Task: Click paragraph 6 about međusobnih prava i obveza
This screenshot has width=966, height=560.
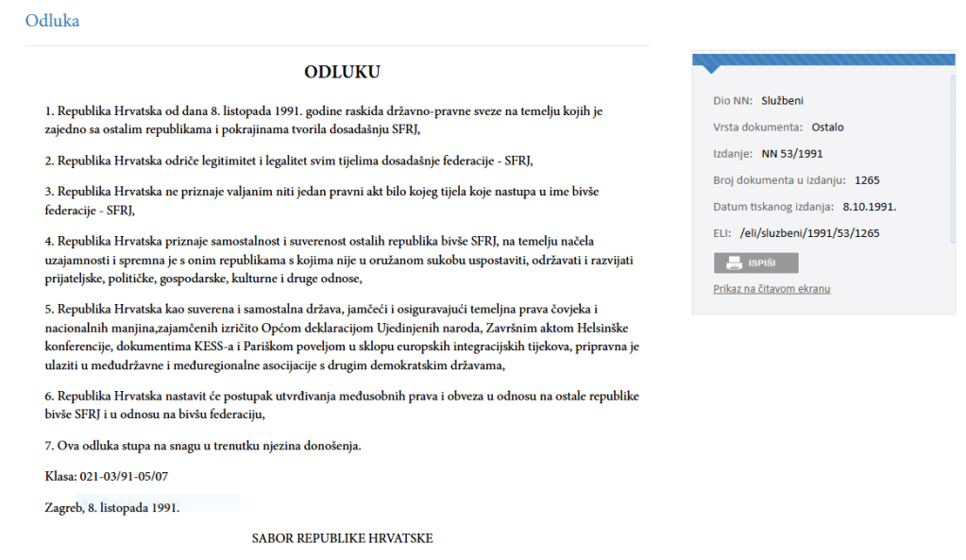Action: 340,404
